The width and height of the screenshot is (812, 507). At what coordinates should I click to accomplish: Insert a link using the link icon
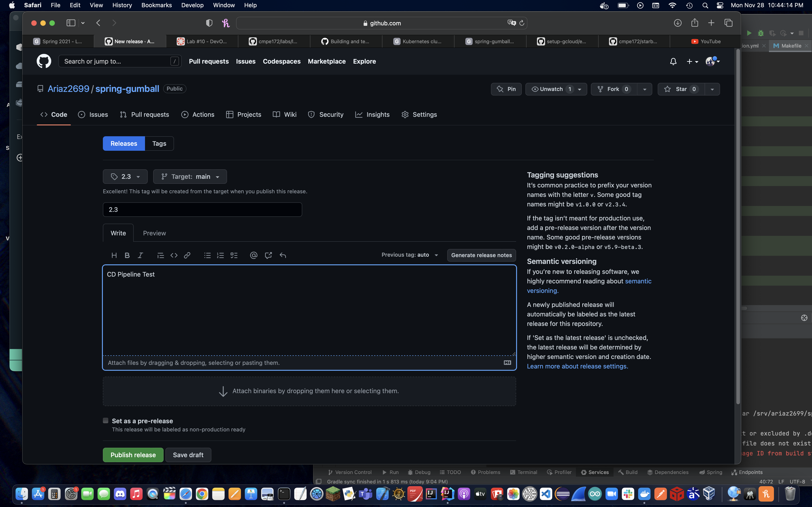(187, 255)
